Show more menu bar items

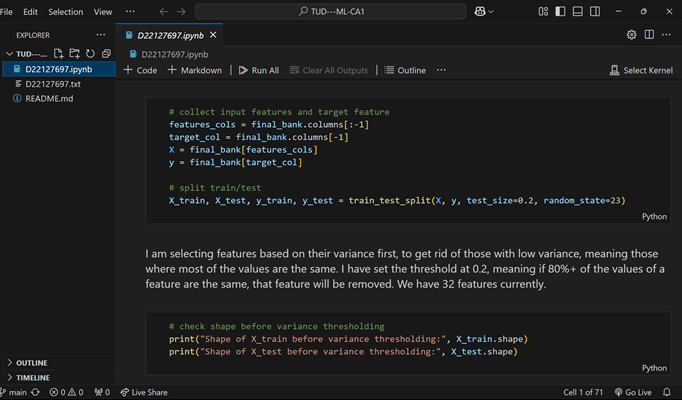tap(130, 12)
